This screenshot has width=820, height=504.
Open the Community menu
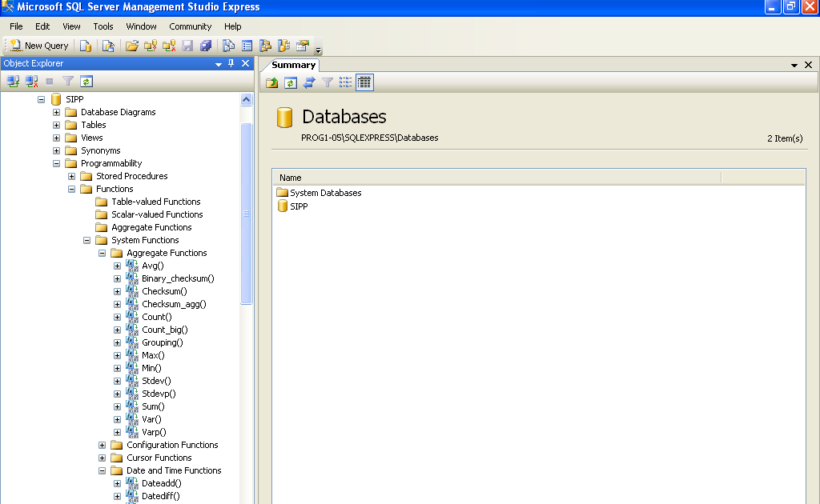(x=191, y=26)
